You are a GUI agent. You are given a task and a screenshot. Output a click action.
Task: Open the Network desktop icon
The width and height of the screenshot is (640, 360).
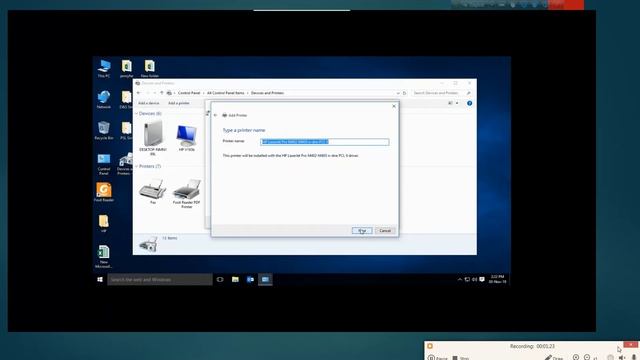click(104, 99)
